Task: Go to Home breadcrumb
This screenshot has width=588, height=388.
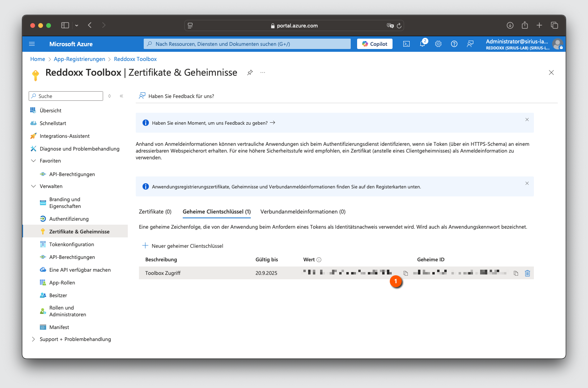Action: [38, 59]
